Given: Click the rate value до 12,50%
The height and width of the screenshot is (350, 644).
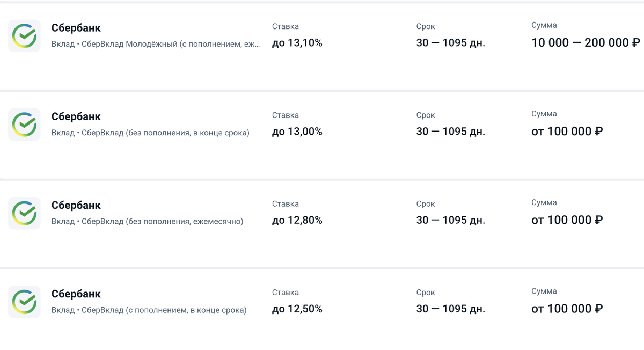Looking at the screenshot, I should point(297,309).
